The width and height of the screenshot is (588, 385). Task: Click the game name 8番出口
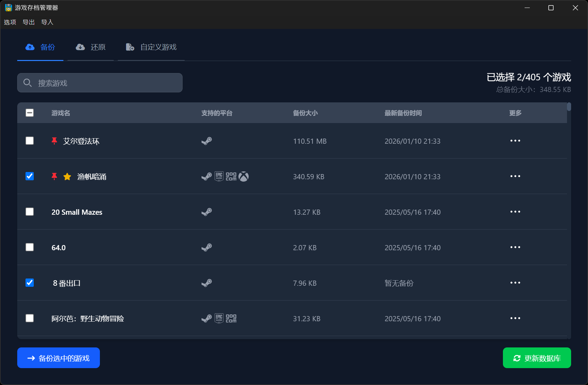(x=66, y=283)
